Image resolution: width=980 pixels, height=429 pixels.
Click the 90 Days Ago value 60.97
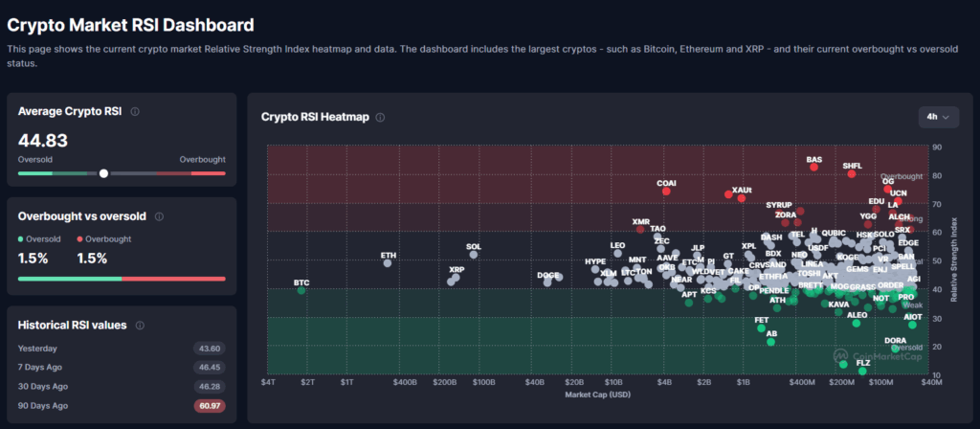(x=210, y=406)
